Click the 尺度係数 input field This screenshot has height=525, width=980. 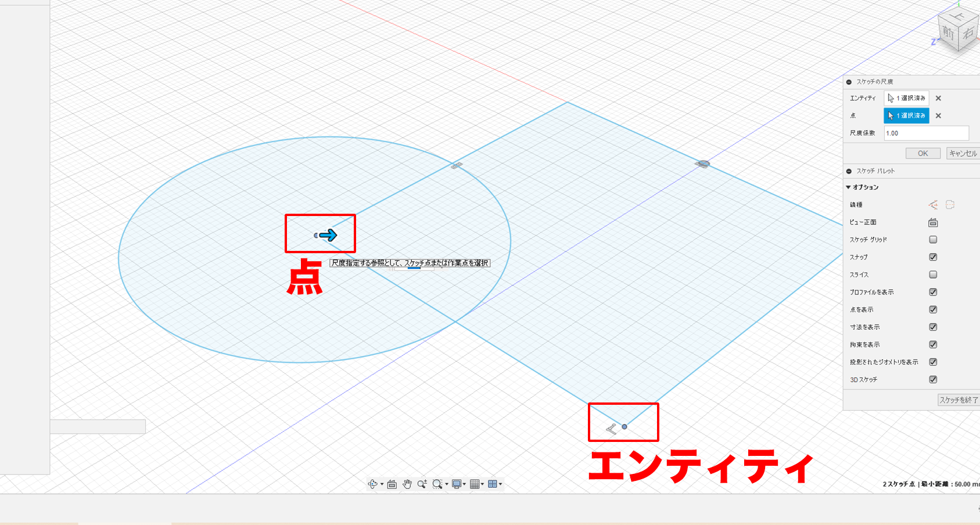coord(927,133)
